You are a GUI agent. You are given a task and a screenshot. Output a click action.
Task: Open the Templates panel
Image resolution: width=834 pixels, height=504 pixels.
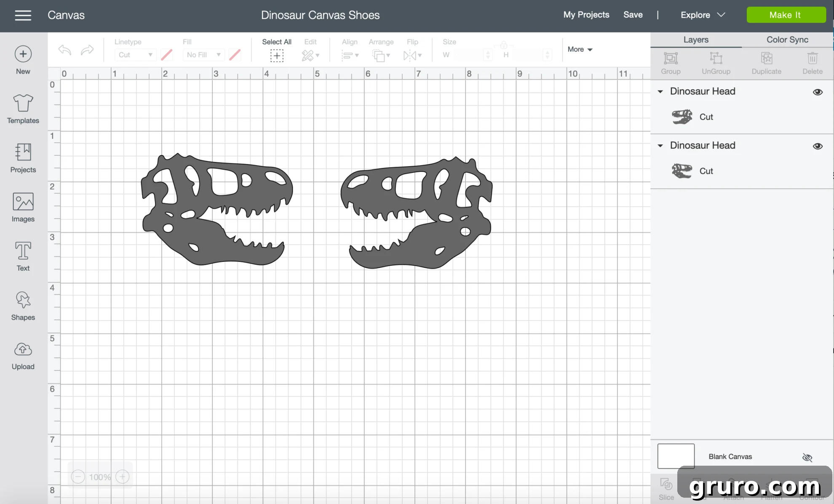tap(23, 109)
